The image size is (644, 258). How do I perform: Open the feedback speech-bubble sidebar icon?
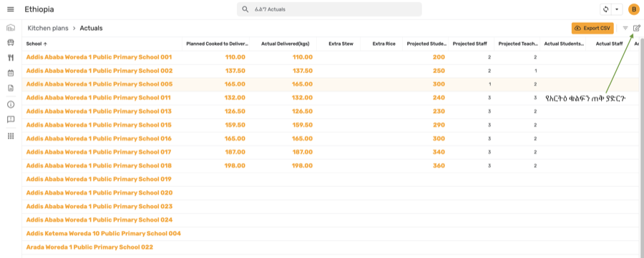point(11,119)
